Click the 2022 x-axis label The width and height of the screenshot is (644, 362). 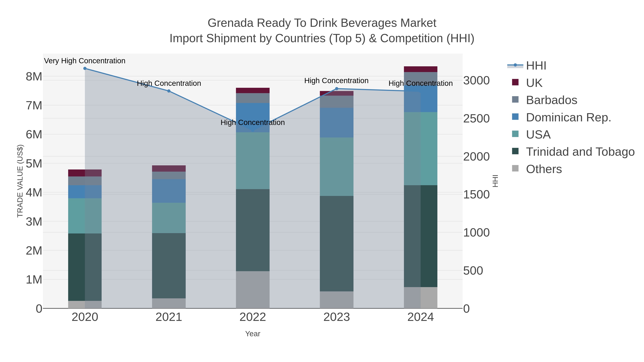pyautogui.click(x=253, y=317)
